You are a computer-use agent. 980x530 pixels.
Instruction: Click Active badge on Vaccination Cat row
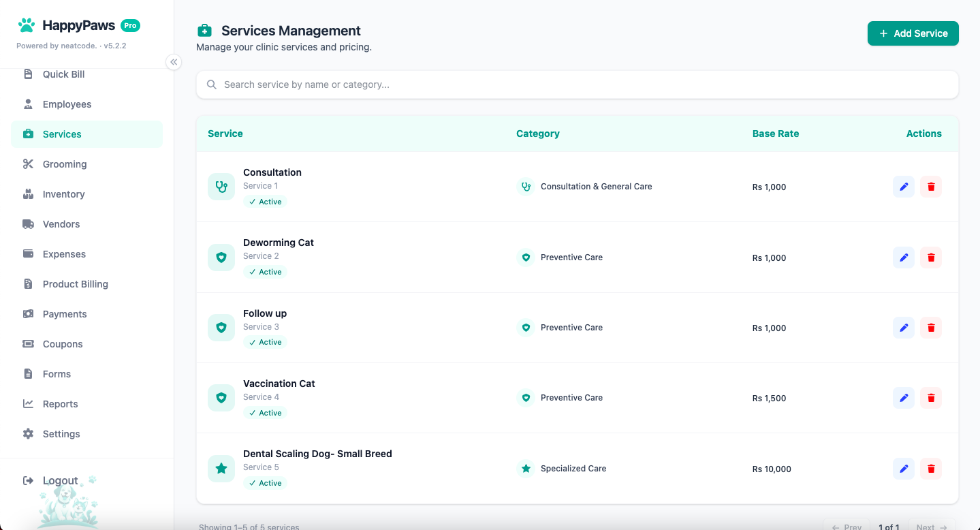(265, 413)
